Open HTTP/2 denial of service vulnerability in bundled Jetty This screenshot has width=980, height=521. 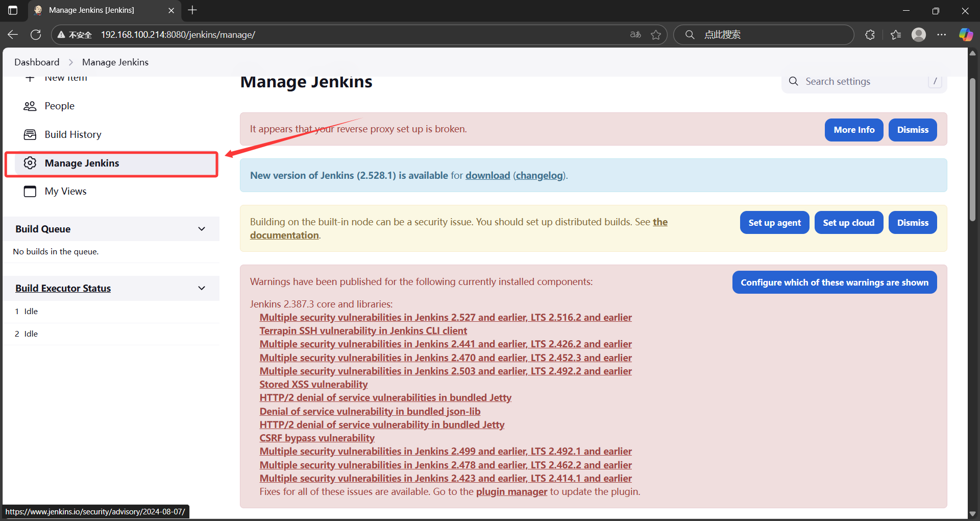(x=382, y=424)
